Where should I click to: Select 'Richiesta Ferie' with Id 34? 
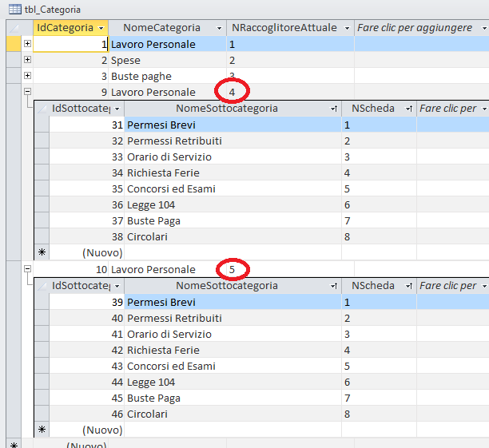(x=233, y=172)
